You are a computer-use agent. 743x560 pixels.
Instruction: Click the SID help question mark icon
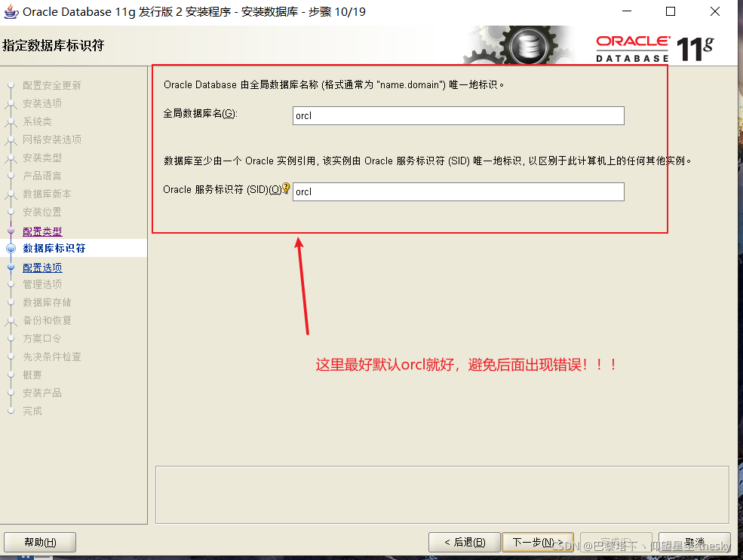287,188
